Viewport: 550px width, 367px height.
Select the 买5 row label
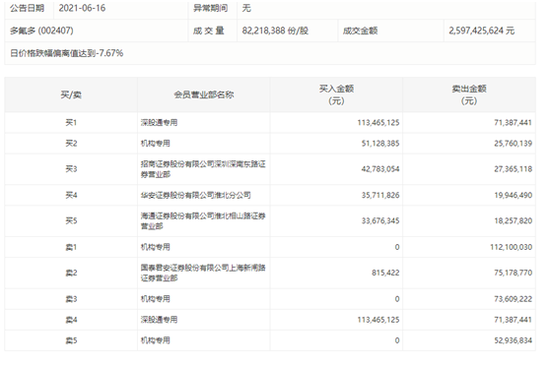(71, 221)
